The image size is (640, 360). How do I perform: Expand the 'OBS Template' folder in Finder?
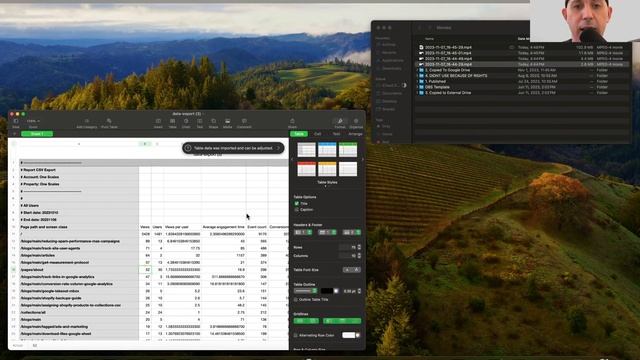(x=417, y=87)
